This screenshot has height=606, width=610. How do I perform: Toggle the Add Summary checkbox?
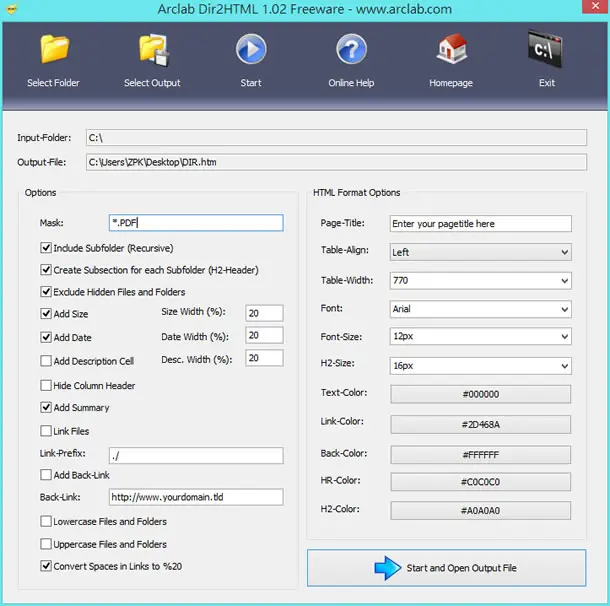click(46, 407)
